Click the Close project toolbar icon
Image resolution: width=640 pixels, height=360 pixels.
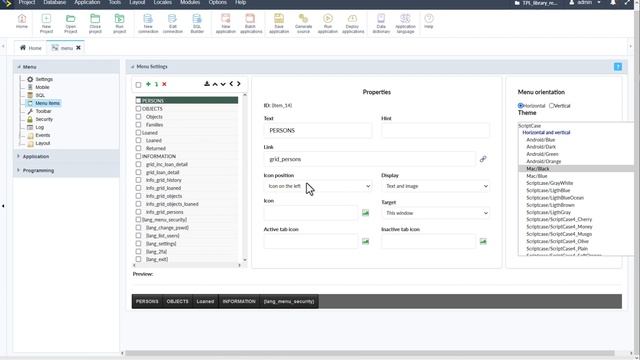click(95, 24)
